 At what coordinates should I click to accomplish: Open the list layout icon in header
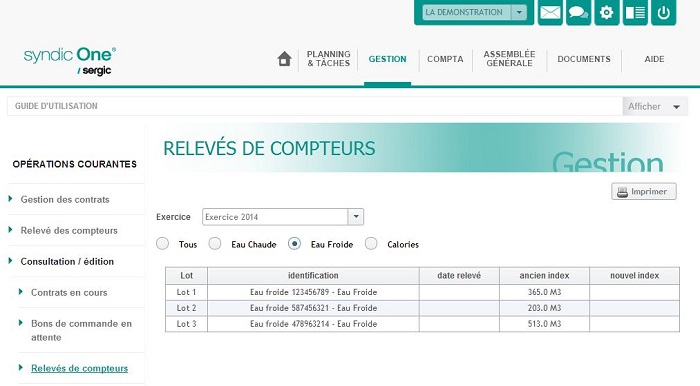click(x=635, y=12)
